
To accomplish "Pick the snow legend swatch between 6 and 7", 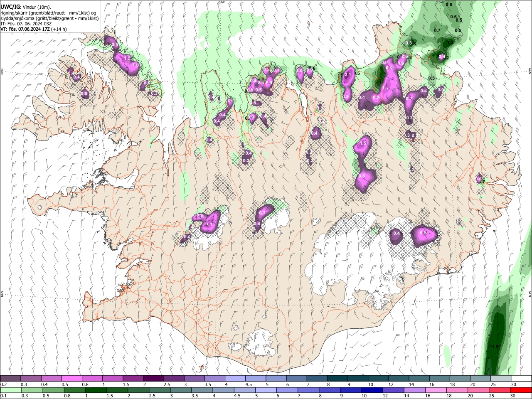I will coord(296,378).
